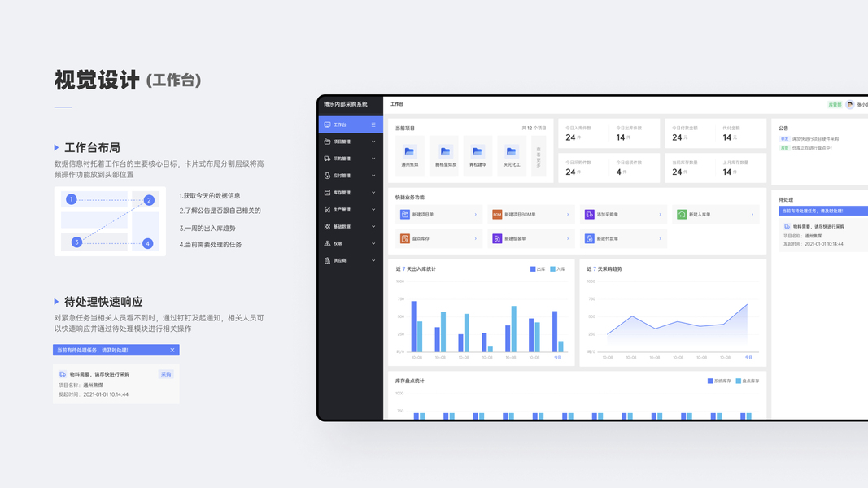Click the 新建入库单 shortcut label
The image size is (868, 488).
[x=700, y=214]
